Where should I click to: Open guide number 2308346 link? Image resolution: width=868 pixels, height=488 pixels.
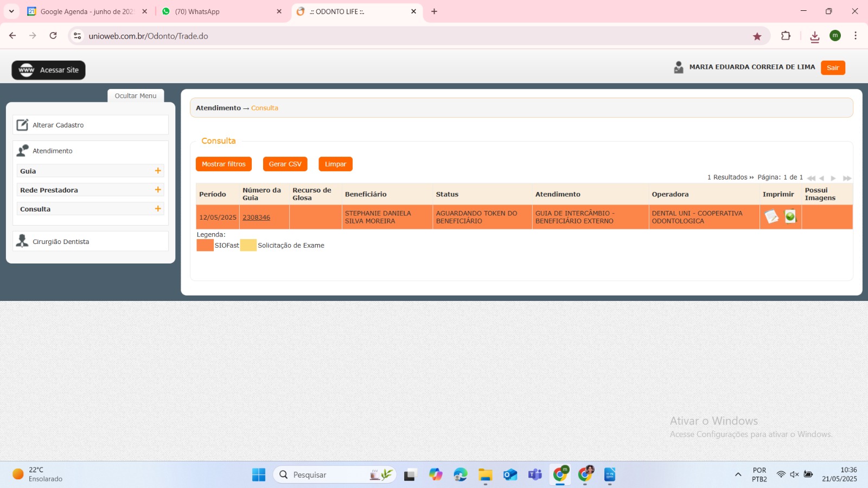256,217
